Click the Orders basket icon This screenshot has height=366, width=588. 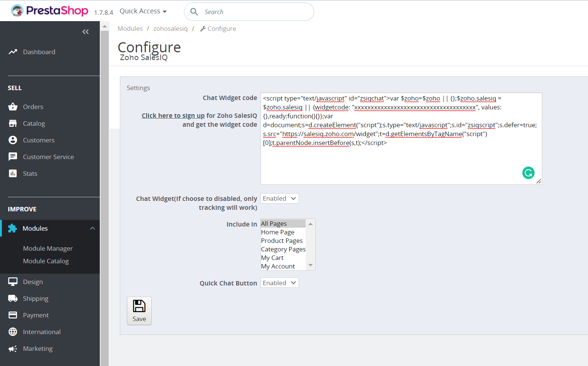pos(13,107)
